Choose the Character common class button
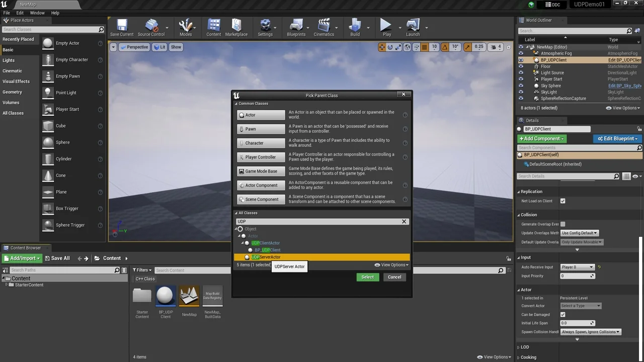The height and width of the screenshot is (362, 644). [261, 143]
